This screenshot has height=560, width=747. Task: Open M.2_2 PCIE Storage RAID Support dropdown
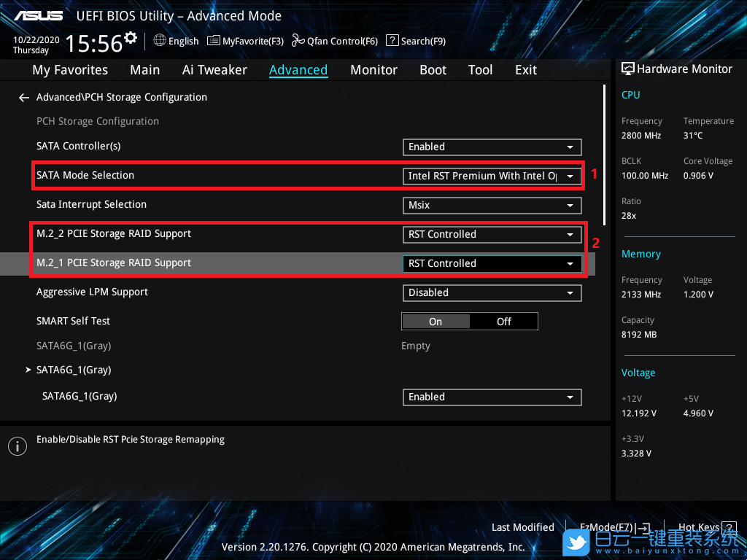point(492,234)
